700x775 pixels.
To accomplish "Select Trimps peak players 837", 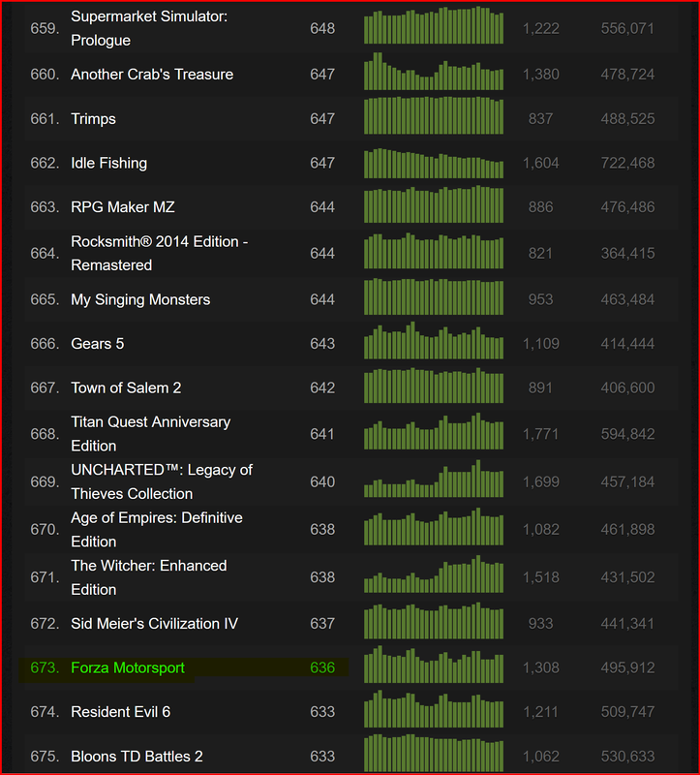I will coord(541,118).
